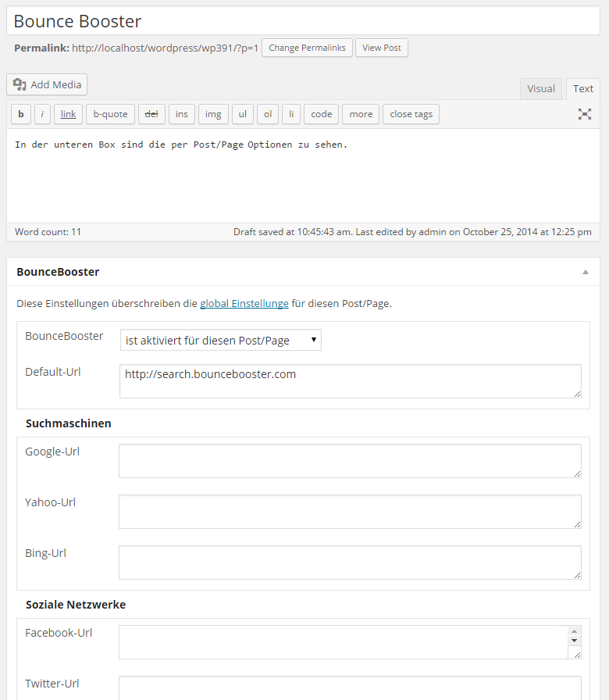Apply italic with the i button
The height and width of the screenshot is (700, 609).
[42, 114]
